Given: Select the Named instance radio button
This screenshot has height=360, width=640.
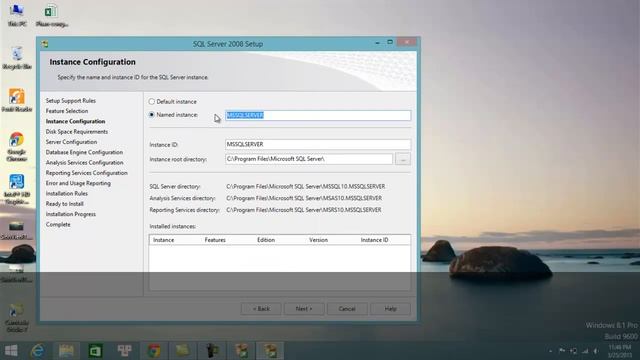Looking at the screenshot, I should click(152, 115).
